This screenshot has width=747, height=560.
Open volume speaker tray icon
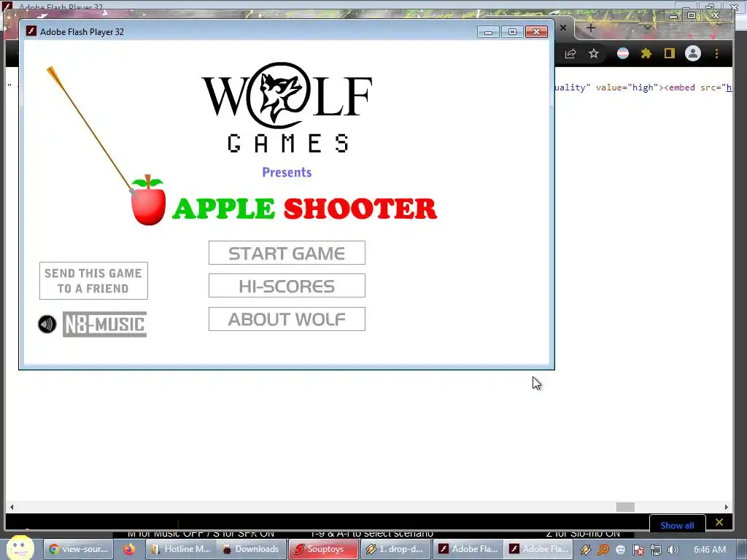pos(673,550)
